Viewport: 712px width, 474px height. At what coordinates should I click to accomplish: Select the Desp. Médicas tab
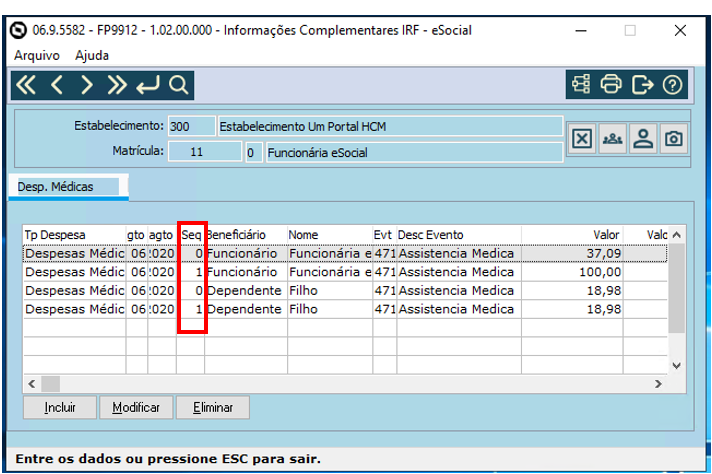[x=68, y=187]
